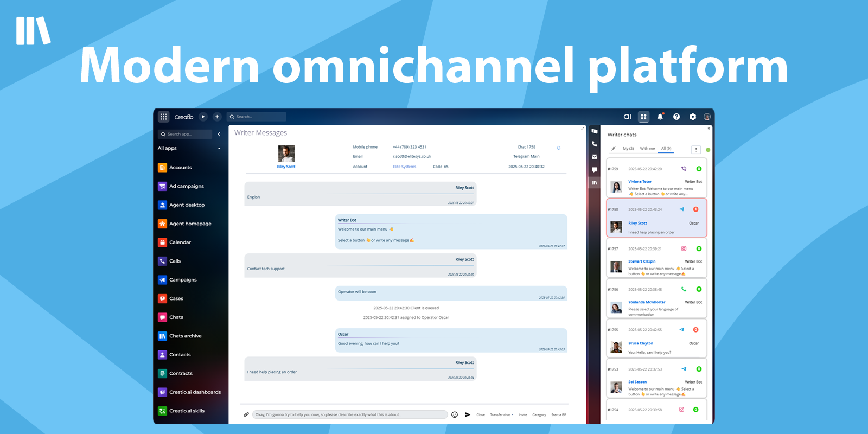Open chat #1758 Riley Scott link

tap(637, 223)
